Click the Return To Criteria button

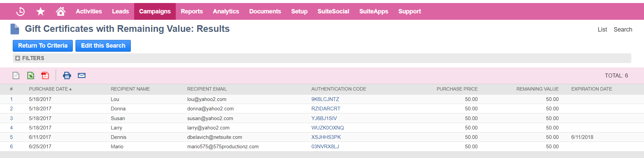43,46
